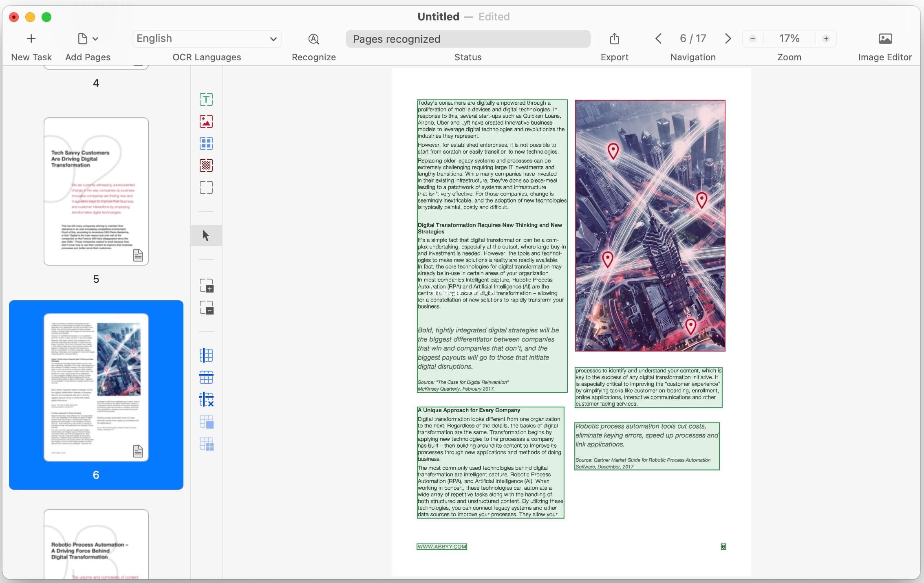Viewport: 924px width, 583px height.
Task: Click the delete table separator tool
Action: point(206,399)
